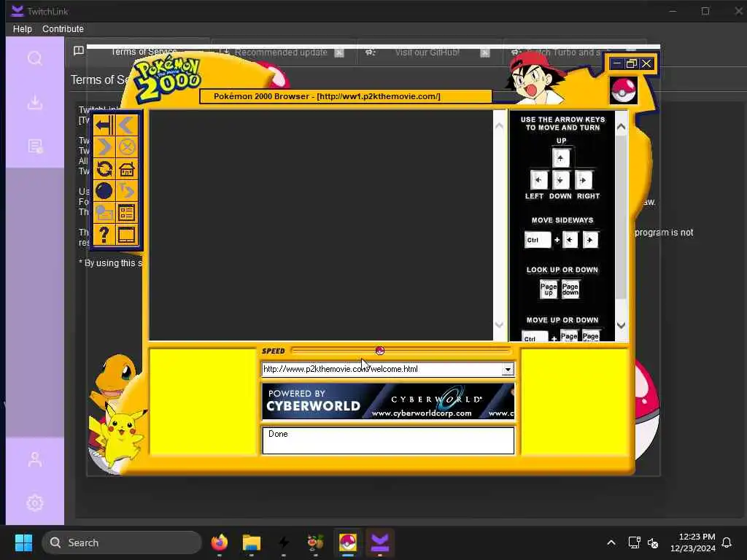Viewport: 747px width, 560px height.
Task: Click the Windows taskbar Search box
Action: point(122,542)
